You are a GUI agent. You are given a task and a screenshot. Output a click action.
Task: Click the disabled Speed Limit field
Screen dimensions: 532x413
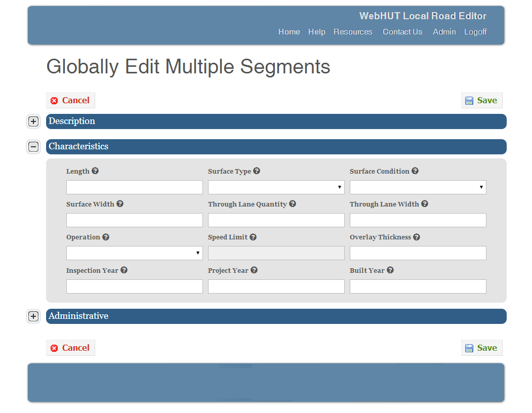coord(276,253)
